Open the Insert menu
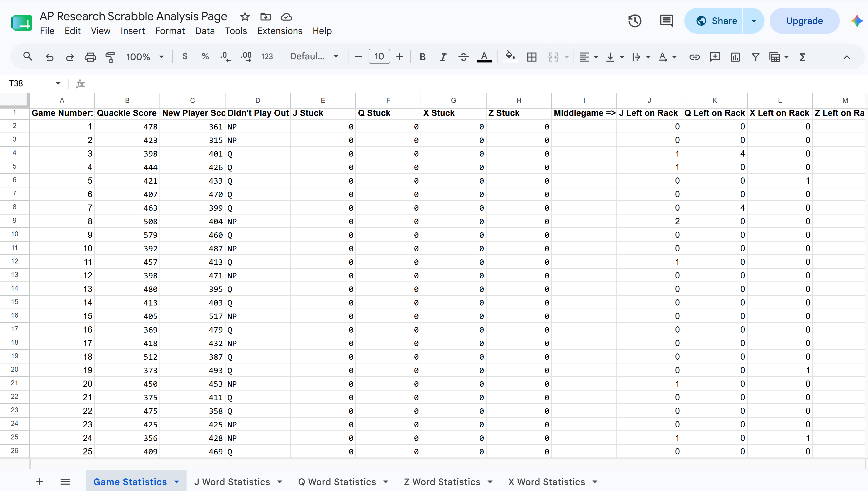Image resolution: width=868 pixels, height=491 pixels. coord(132,31)
